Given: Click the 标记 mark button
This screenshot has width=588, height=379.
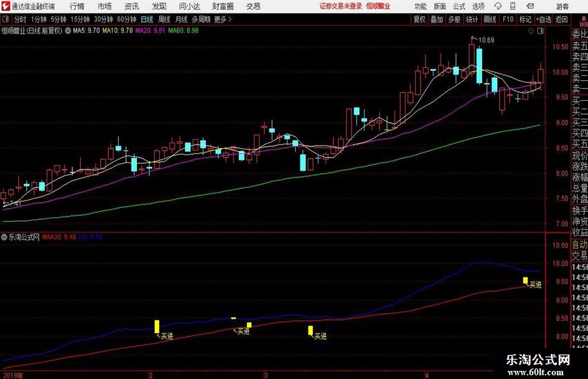Looking at the screenshot, I should pyautogui.click(x=525, y=19).
